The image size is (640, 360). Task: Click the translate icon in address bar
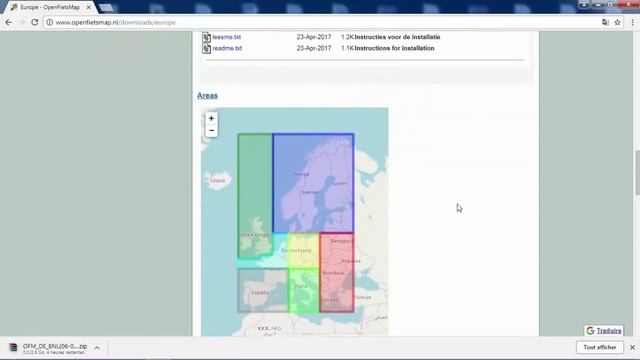pos(605,22)
